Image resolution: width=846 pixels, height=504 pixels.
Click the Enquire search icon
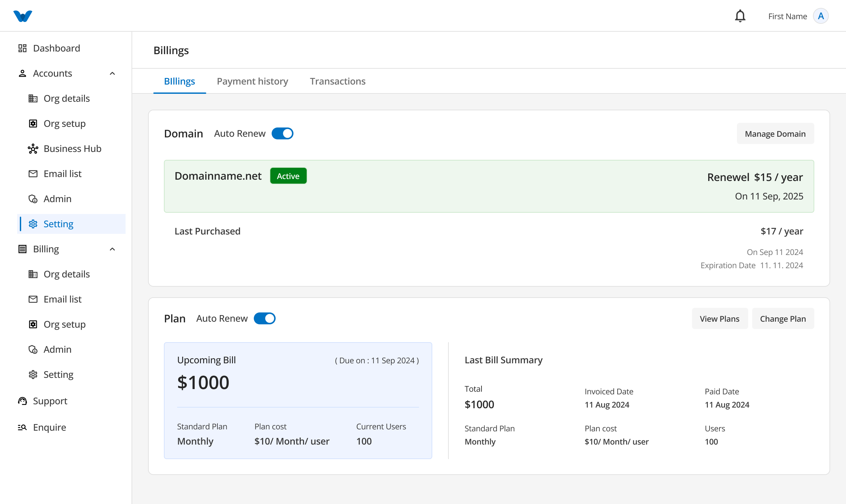(22, 427)
